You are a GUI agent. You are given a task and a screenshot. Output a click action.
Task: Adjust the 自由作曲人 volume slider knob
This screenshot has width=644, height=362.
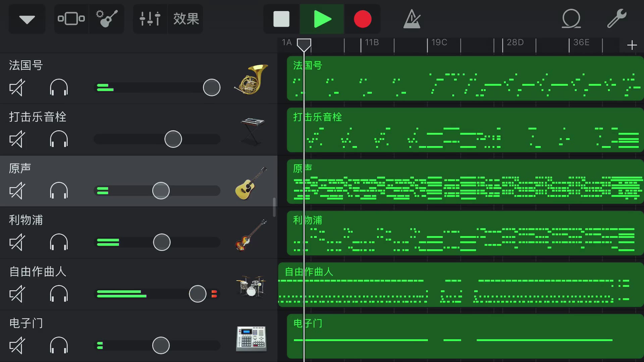198,294
